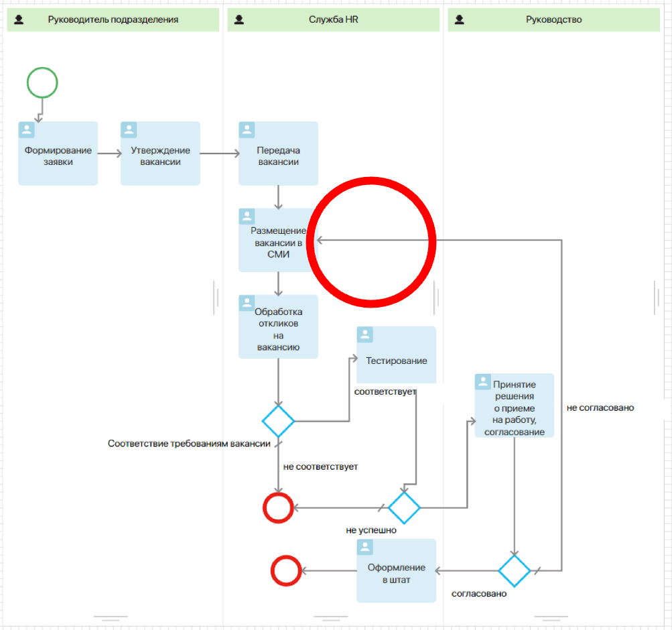Image resolution: width=672 pixels, height=630 pixels.
Task: Click user icon on 'Формирование заявки' task
Action: click(27, 130)
